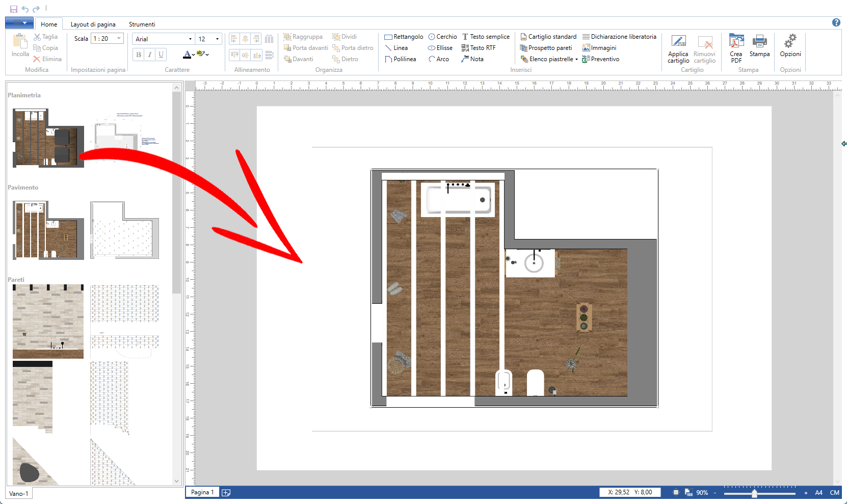Open the blue application menu button
Image resolution: width=847 pixels, height=504 pixels.
(19, 23)
